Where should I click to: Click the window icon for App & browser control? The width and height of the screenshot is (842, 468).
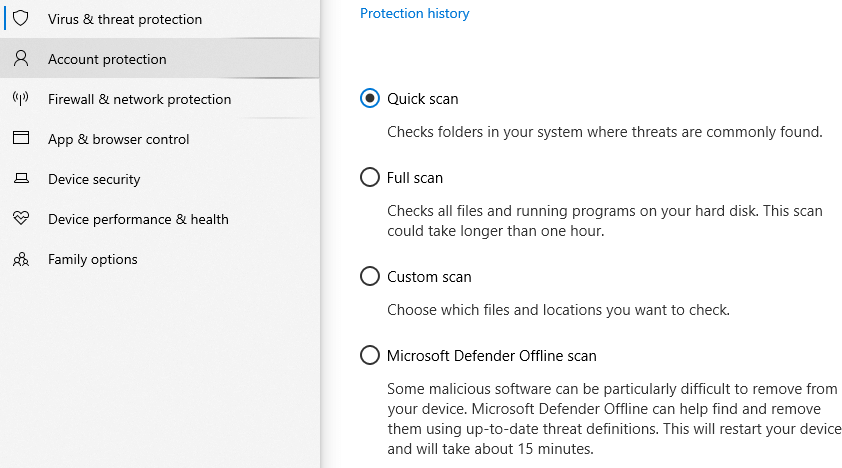20,138
